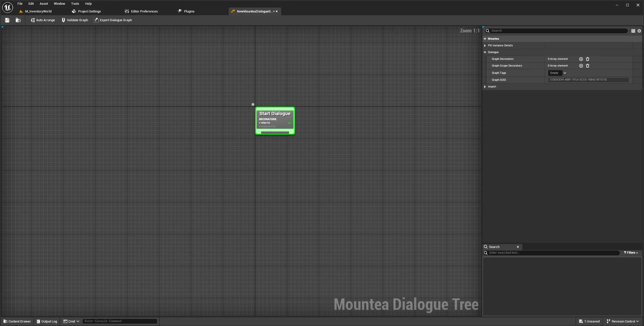Click Export Dialogue Graph button
This screenshot has height=326, width=644.
[x=113, y=20]
